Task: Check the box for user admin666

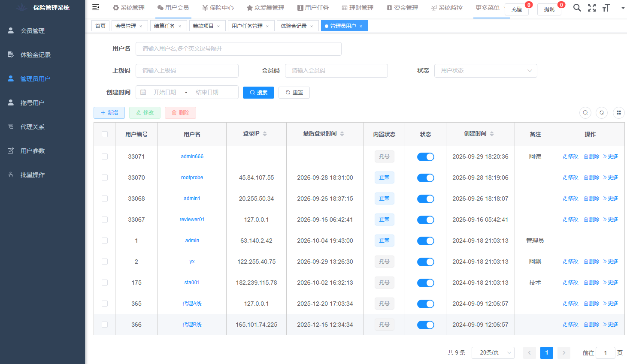Action: (x=105, y=156)
